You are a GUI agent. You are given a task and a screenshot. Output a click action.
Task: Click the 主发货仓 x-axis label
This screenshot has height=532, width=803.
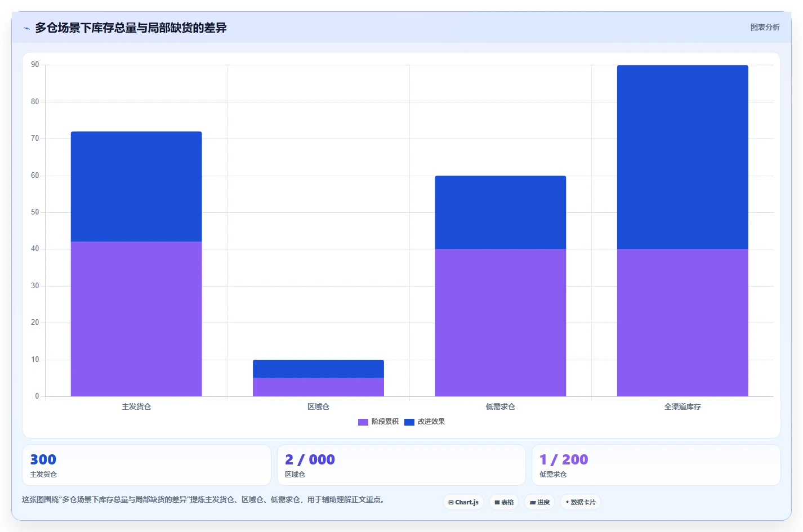(136, 406)
